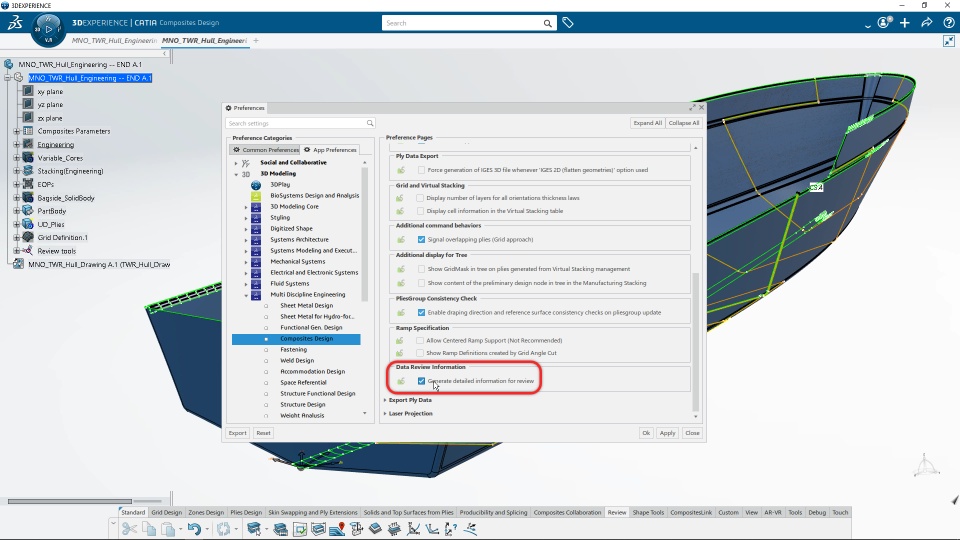Open the 3DEXPERIENCE compass play button
This screenshot has height=540, width=960.
point(48,29)
